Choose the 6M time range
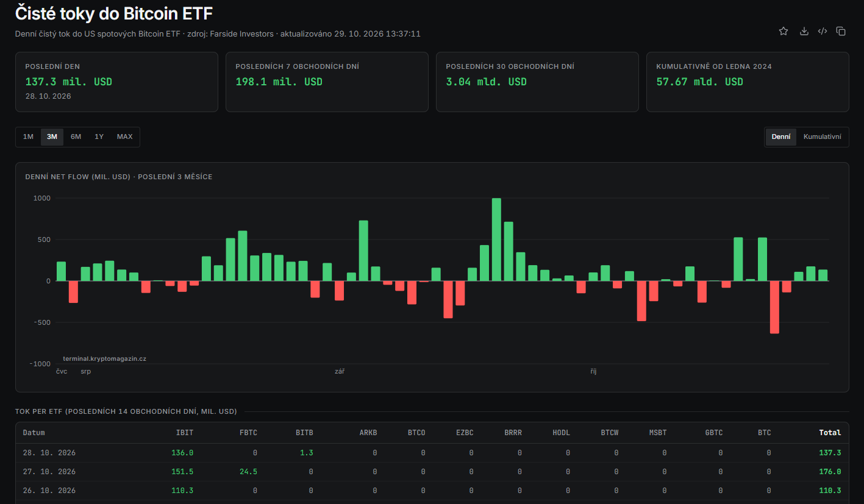Image resolution: width=864 pixels, height=504 pixels. point(76,137)
